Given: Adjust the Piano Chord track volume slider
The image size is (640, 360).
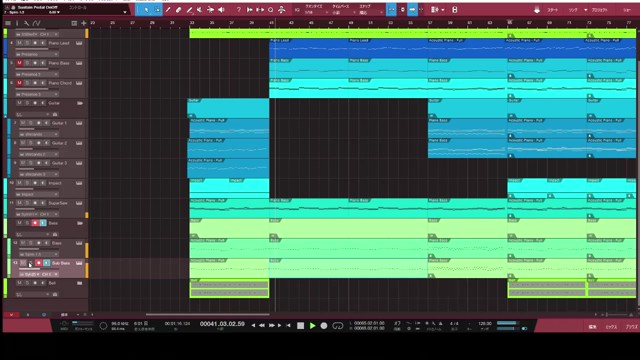Looking at the screenshot, I should point(33,89).
